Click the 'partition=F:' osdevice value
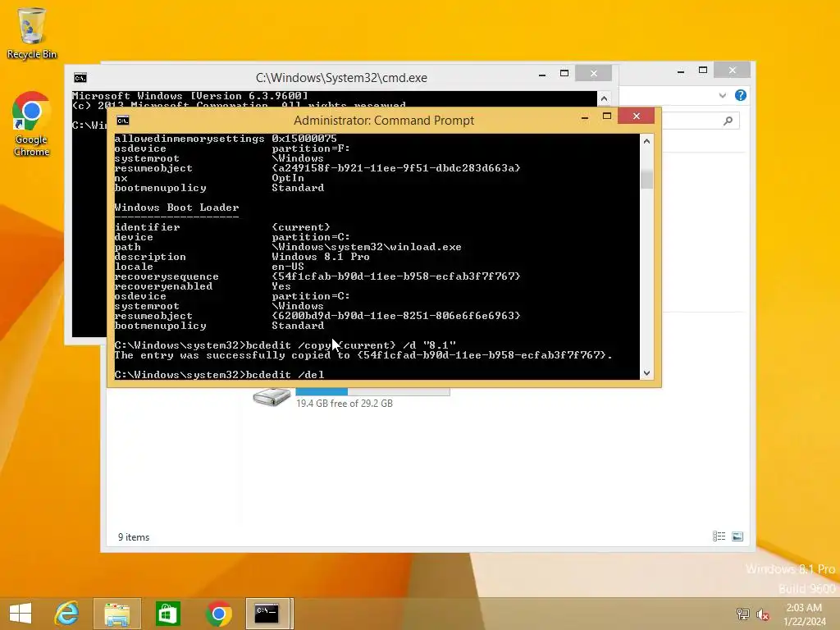 [311, 148]
